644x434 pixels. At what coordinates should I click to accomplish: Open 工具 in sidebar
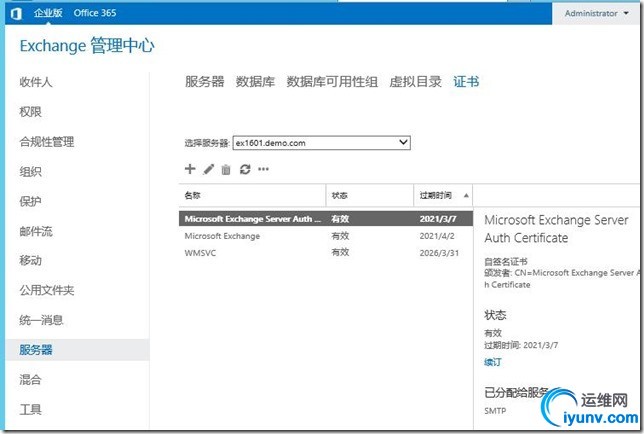pyautogui.click(x=30, y=409)
